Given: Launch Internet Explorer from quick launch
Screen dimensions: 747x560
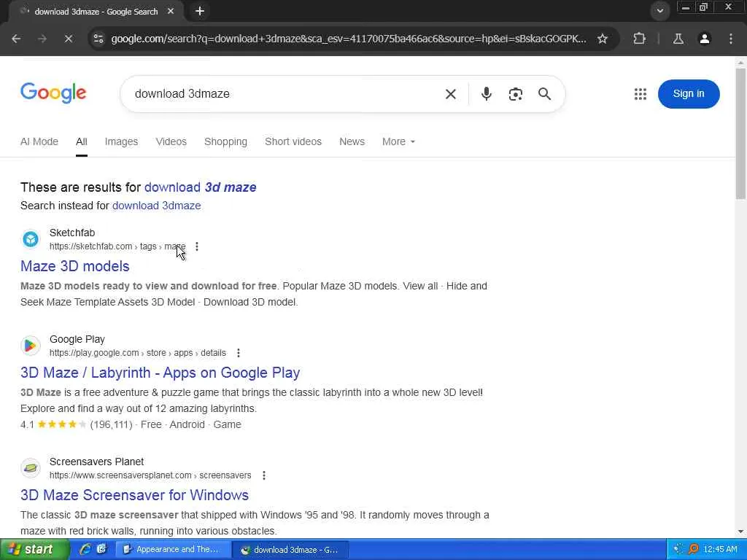Looking at the screenshot, I should point(85,549).
